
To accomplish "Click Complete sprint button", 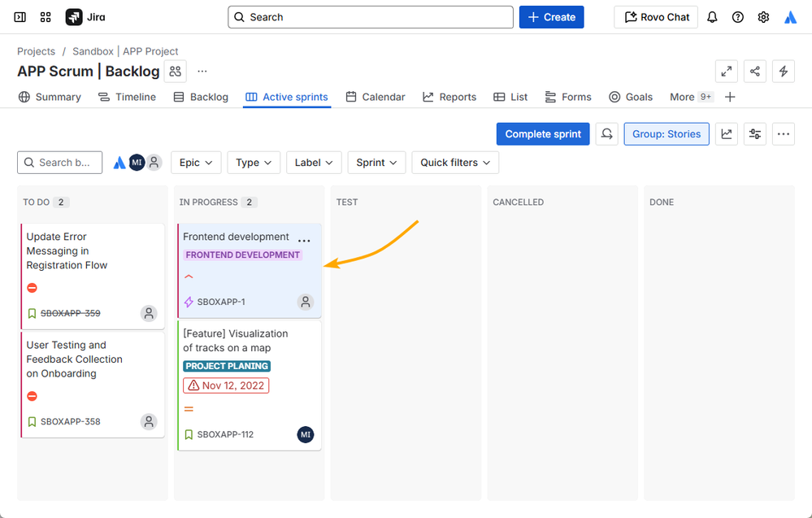I will [543, 134].
